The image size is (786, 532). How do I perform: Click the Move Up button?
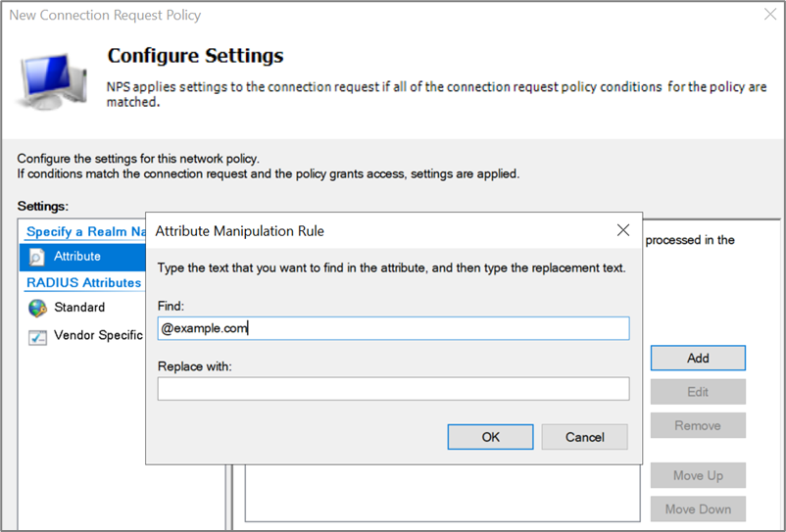tap(698, 476)
